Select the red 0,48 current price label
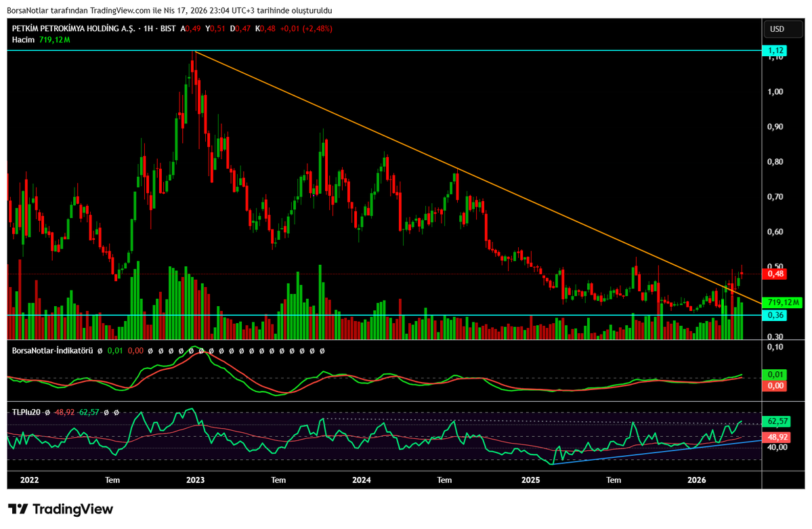 [x=775, y=274]
